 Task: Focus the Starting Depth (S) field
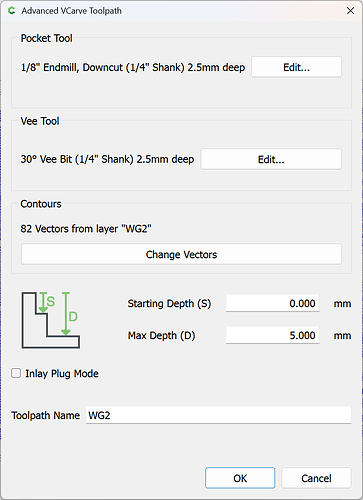272,303
